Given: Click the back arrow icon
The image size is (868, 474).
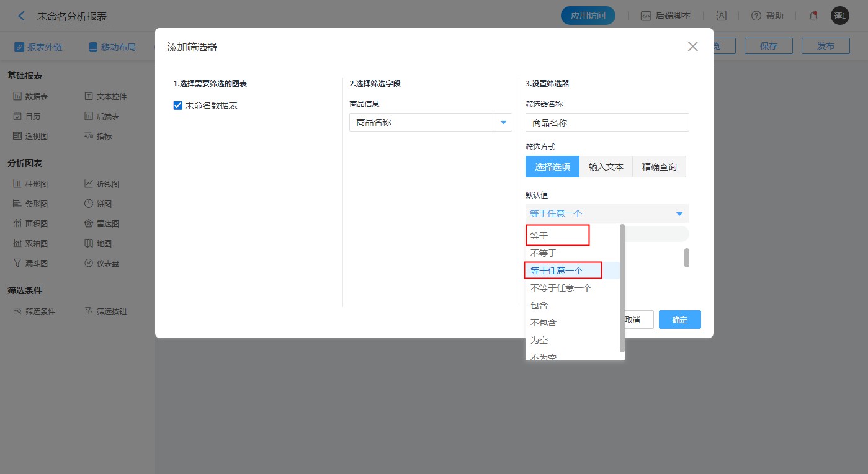Looking at the screenshot, I should (22, 16).
